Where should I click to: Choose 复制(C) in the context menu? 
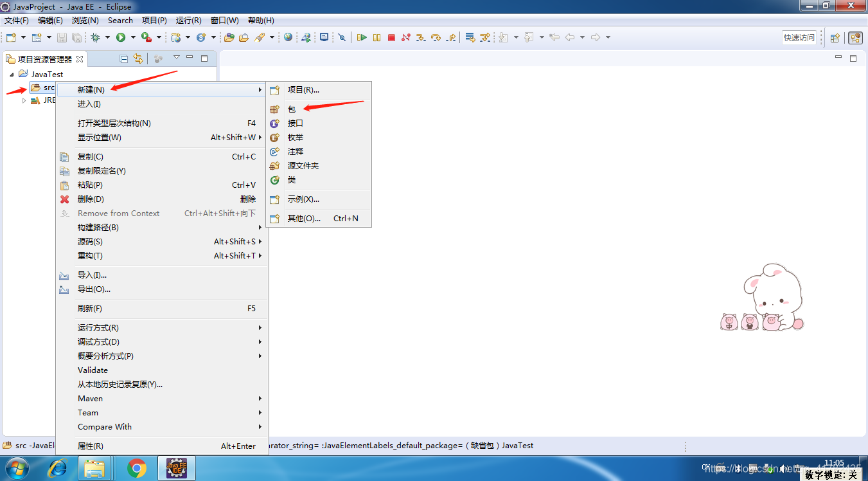(x=162, y=157)
